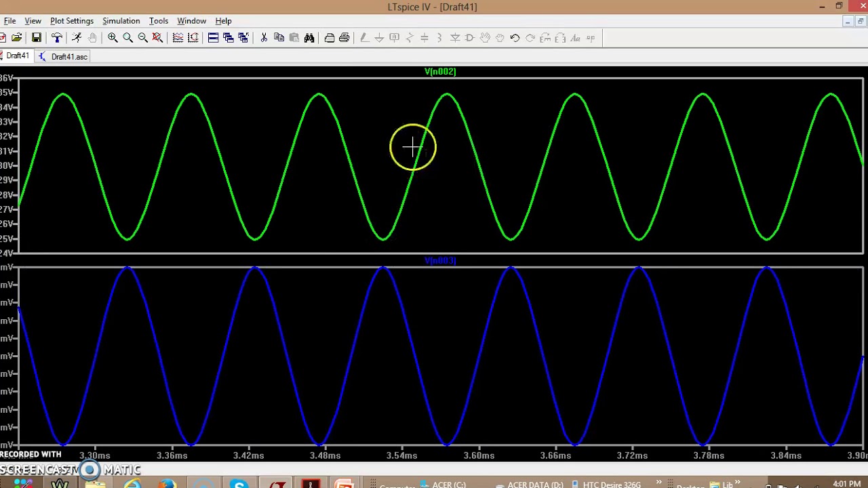Open the File menu
The height and width of the screenshot is (488, 868).
tap(9, 21)
